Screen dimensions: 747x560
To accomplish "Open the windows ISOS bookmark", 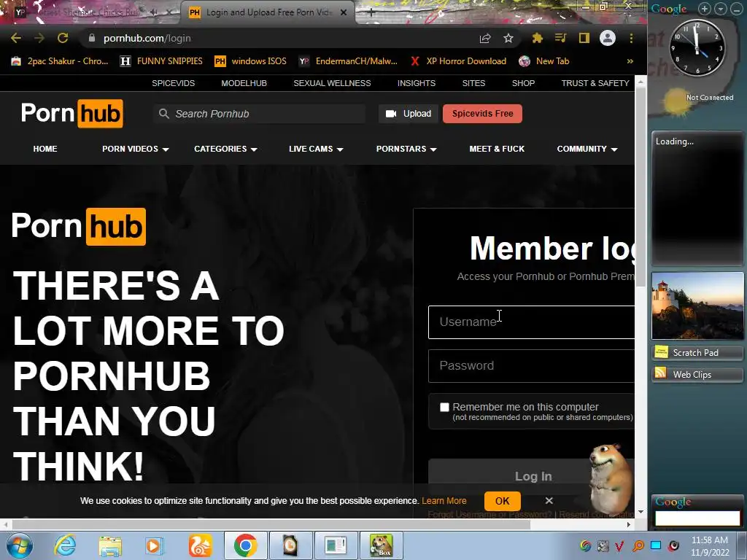I will [x=251, y=61].
